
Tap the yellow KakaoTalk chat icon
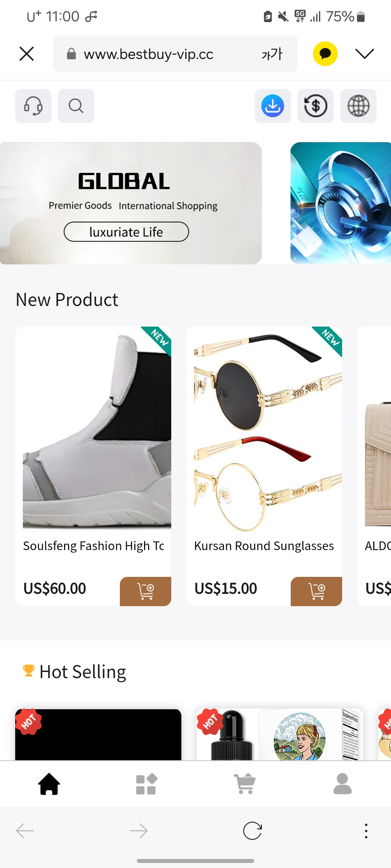click(325, 54)
